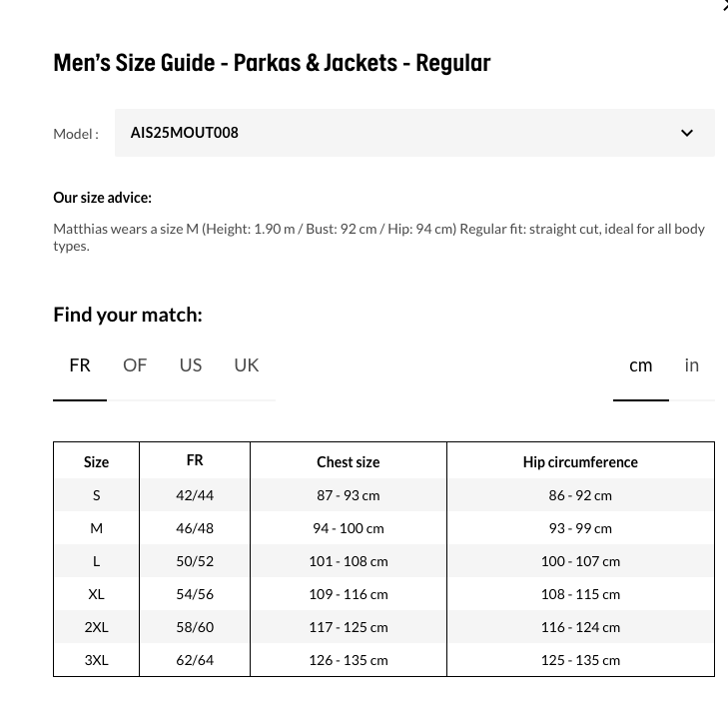
Task: Click the size advice paragraph text
Action: 378,238
